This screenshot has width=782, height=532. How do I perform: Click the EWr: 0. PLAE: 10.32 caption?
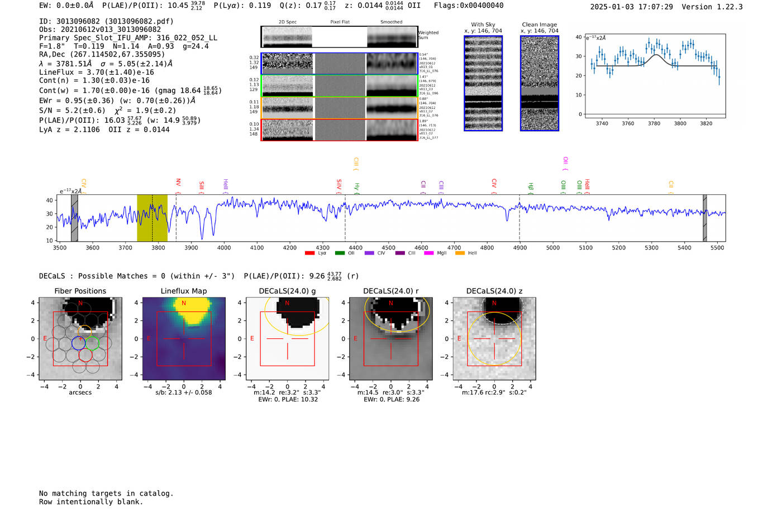tap(288, 400)
